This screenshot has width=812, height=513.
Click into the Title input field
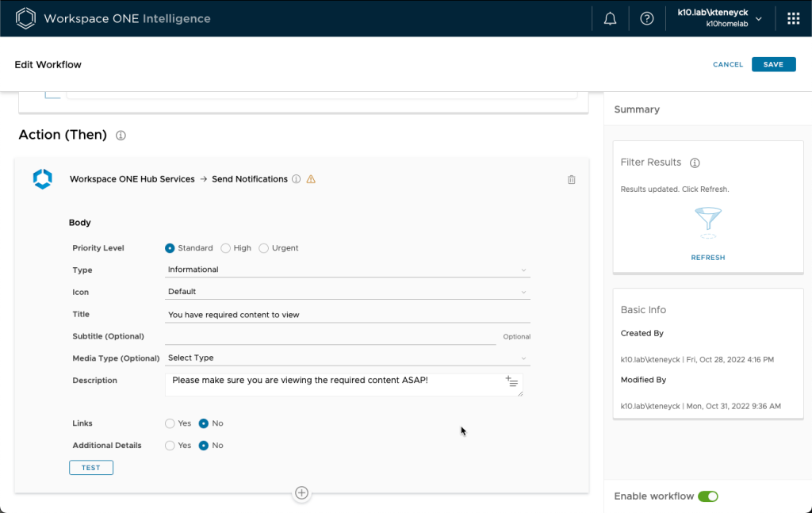[x=347, y=315]
